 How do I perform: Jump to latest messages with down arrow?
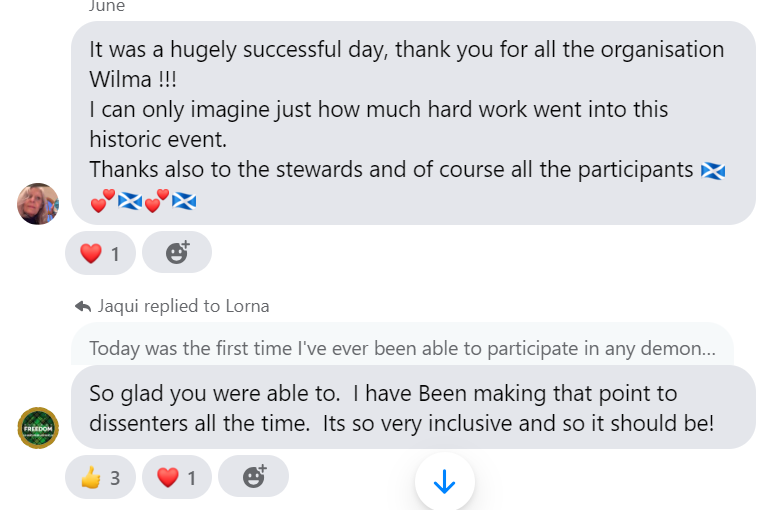click(444, 482)
